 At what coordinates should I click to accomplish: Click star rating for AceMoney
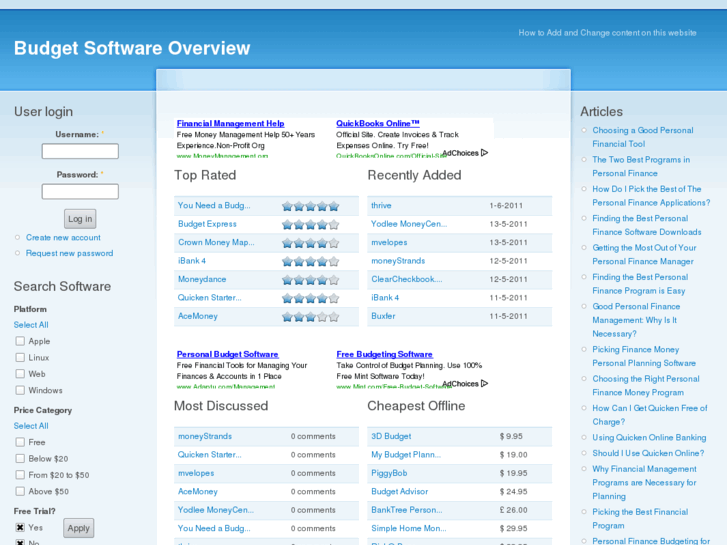point(310,316)
